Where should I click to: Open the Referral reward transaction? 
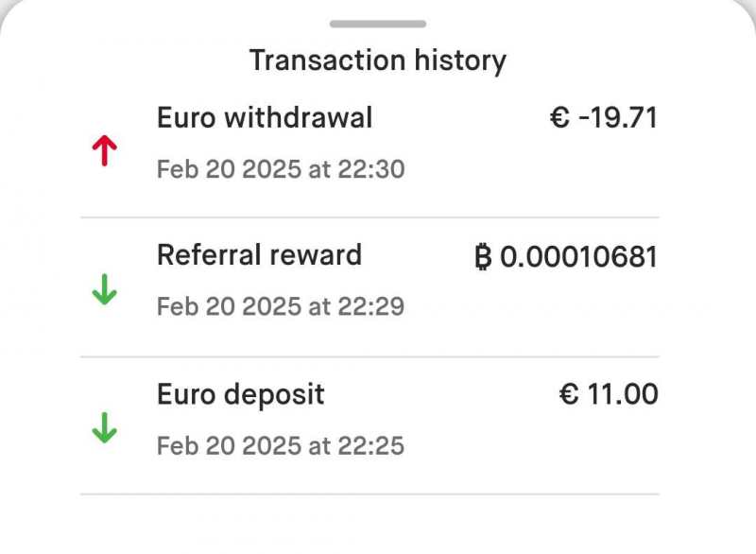[259, 255]
